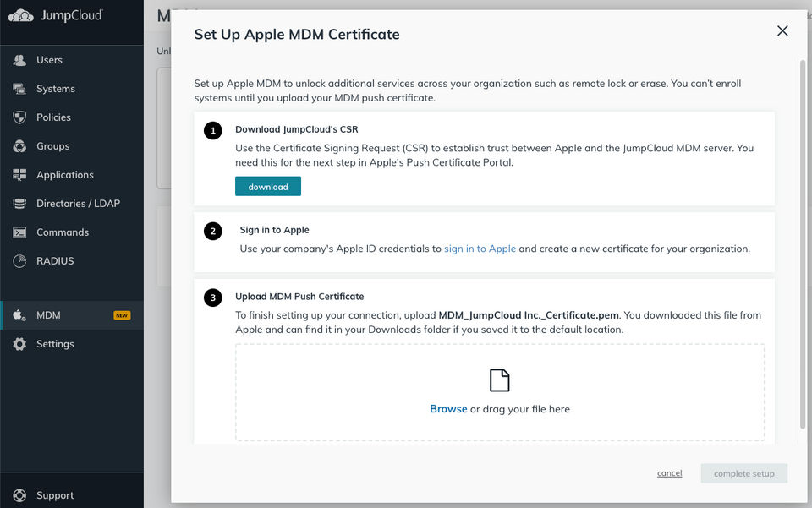Download the JumpCloud CSR file
Viewport: 812px width, 508px height.
tap(268, 187)
